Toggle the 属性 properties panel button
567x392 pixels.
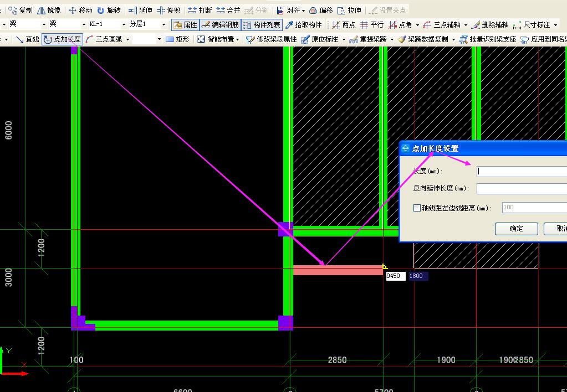click(x=186, y=24)
